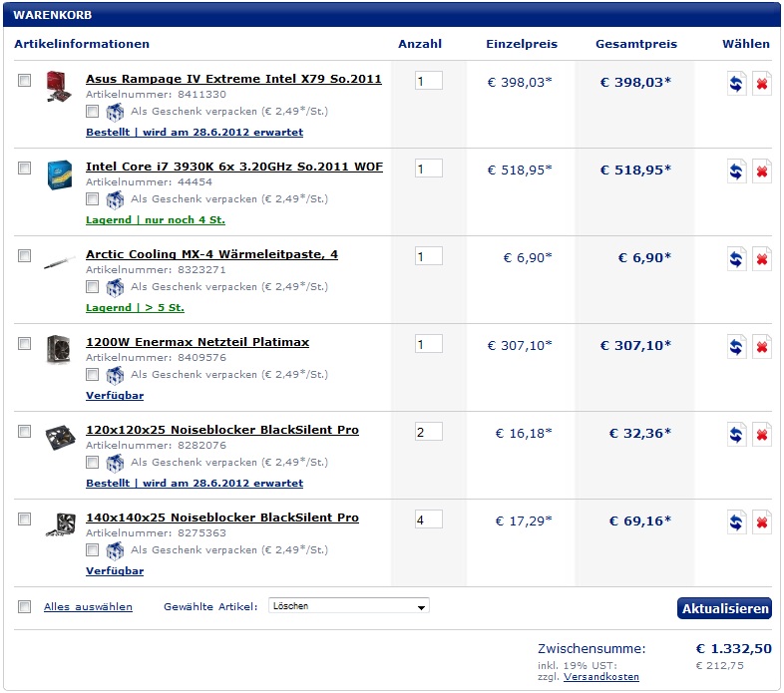Update 120x120x25 Noiseblocker row via refresh icon
Image resolution: width=784 pixels, height=693 pixels.
(736, 435)
